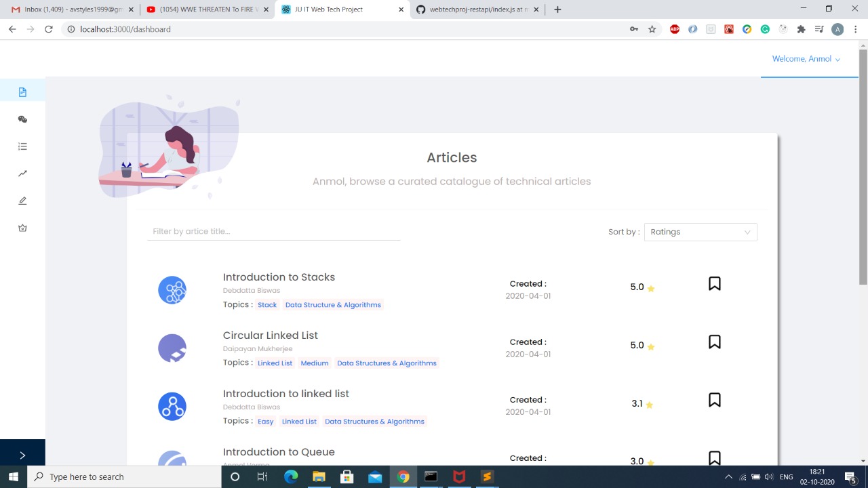Click the star rating icon beside Introduction to Stacks
Screen dimensions: 868x488
(x=651, y=288)
